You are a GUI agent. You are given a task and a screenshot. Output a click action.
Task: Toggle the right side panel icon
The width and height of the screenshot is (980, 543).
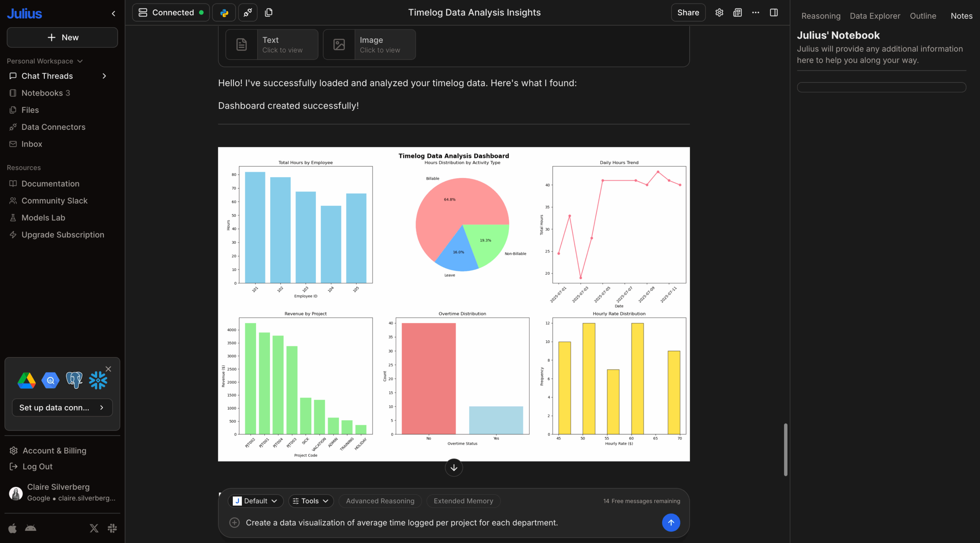pos(774,13)
